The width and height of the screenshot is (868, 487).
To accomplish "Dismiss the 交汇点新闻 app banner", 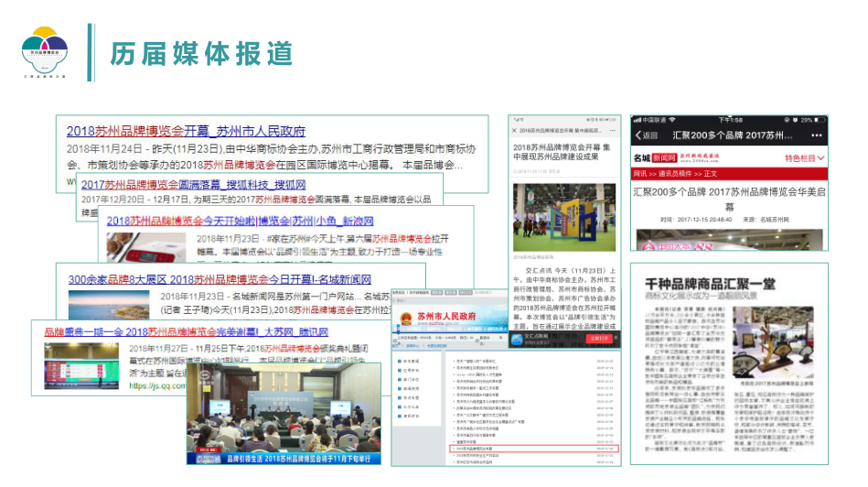I will tap(616, 338).
